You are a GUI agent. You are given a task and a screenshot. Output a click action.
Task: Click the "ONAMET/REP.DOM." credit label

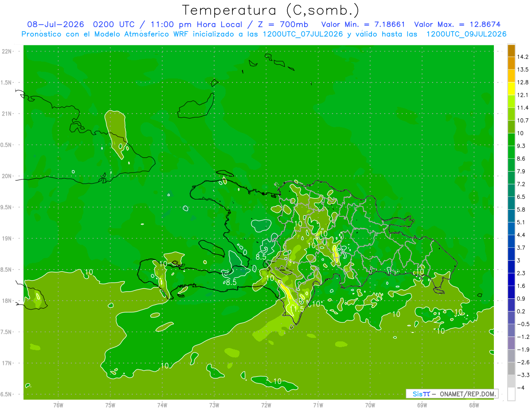pos(467,394)
